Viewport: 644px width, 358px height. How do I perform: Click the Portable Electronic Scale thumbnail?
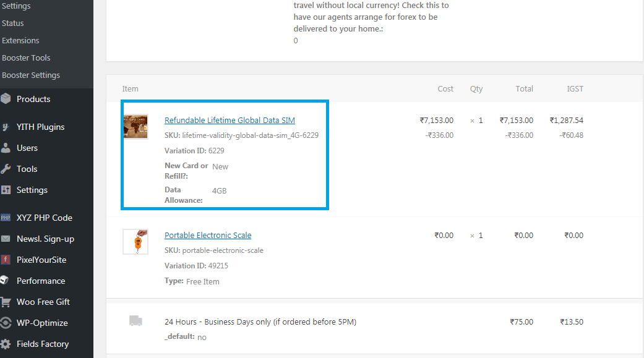point(135,241)
